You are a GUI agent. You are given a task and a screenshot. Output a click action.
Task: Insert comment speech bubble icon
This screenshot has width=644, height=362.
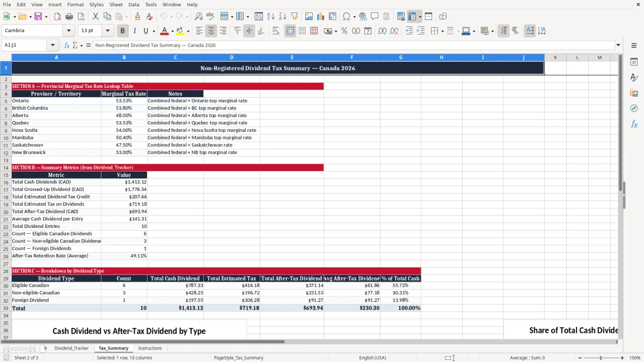[375, 17]
